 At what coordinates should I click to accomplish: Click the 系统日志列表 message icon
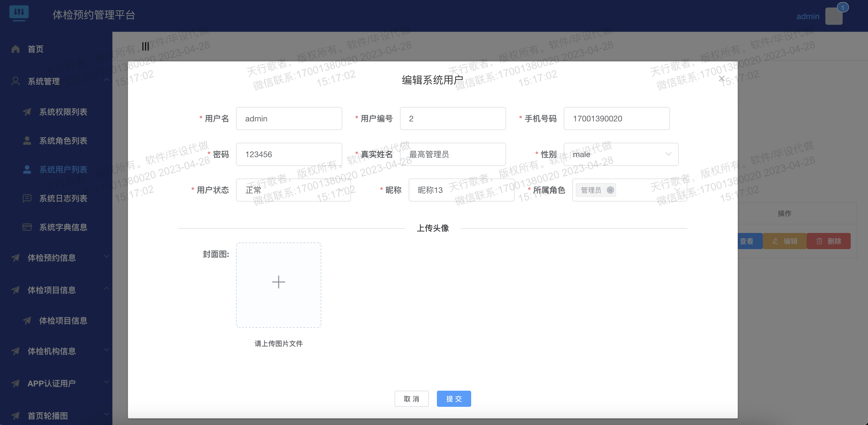click(27, 198)
